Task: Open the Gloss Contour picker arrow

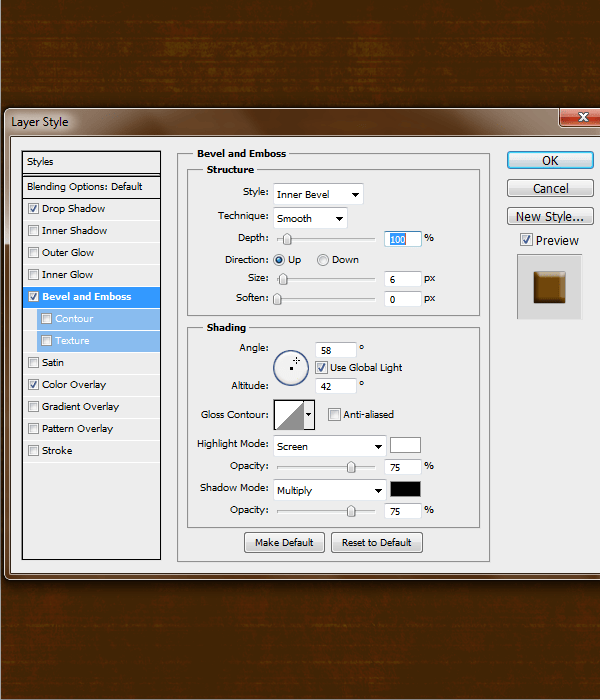Action: click(x=308, y=414)
